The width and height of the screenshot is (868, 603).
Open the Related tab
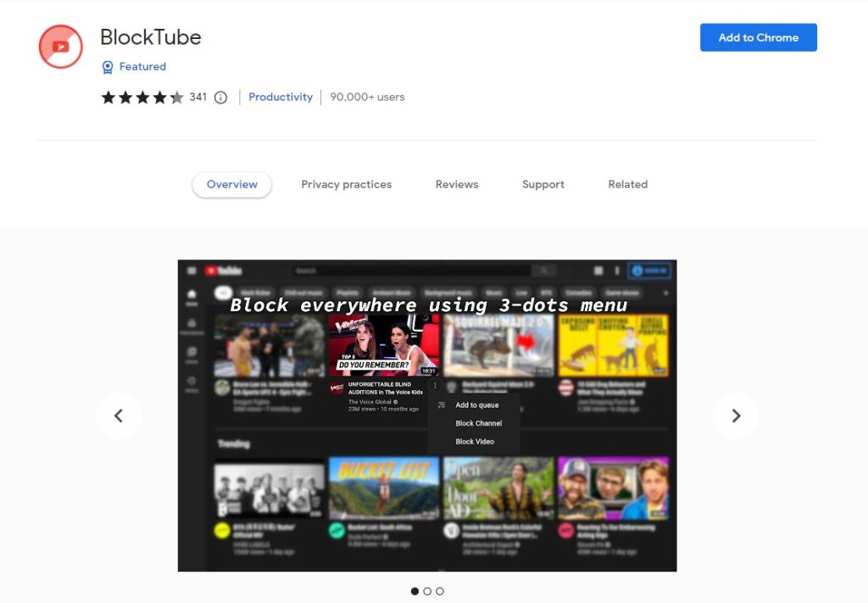[x=628, y=184]
